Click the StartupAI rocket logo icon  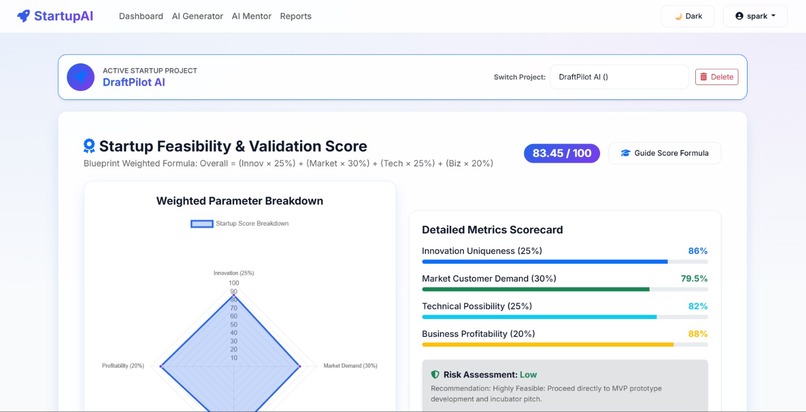[23, 16]
